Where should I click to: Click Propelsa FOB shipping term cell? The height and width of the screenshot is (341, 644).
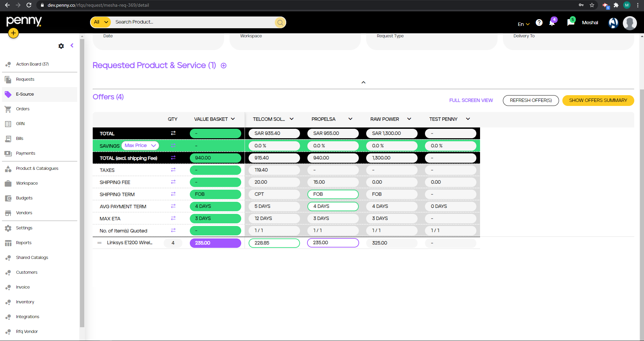click(333, 194)
